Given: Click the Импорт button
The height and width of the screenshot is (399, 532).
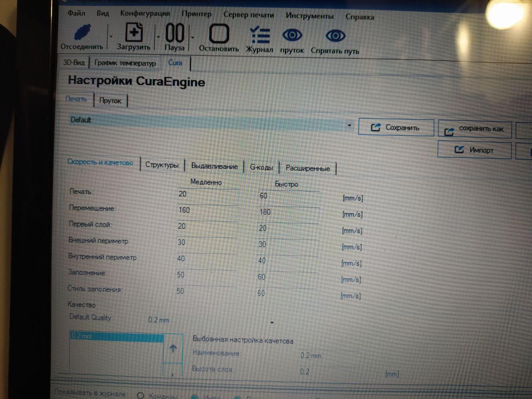Looking at the screenshot, I should tap(474, 150).
